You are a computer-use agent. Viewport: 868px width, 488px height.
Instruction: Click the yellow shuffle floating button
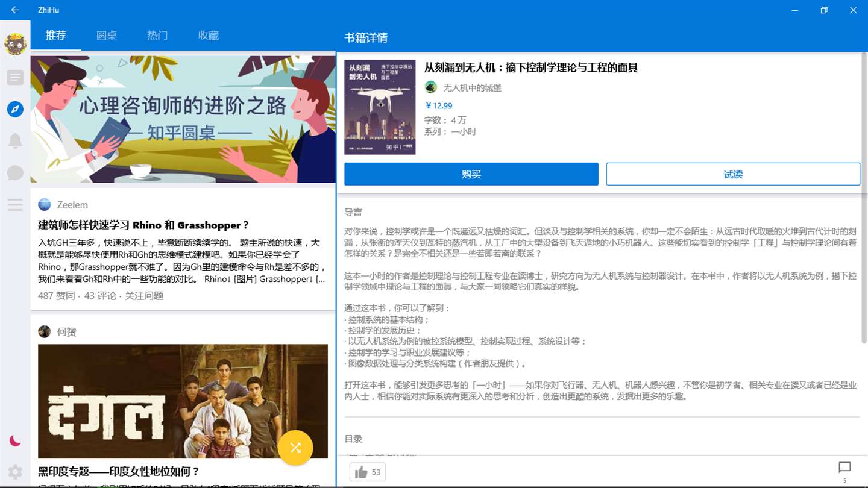pyautogui.click(x=295, y=448)
